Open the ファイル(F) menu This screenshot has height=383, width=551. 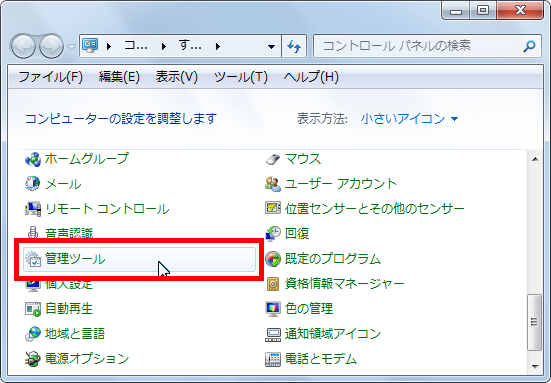(x=51, y=77)
